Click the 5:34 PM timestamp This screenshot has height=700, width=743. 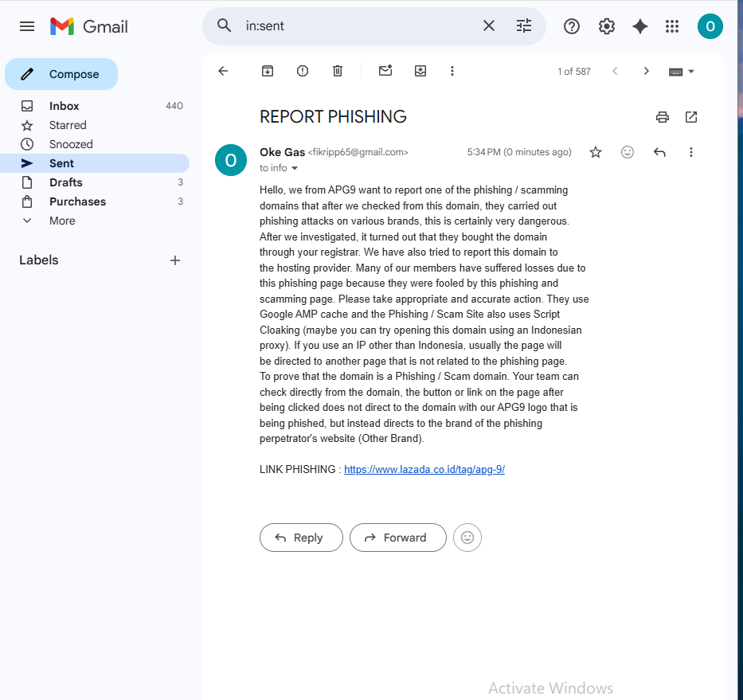coord(519,152)
